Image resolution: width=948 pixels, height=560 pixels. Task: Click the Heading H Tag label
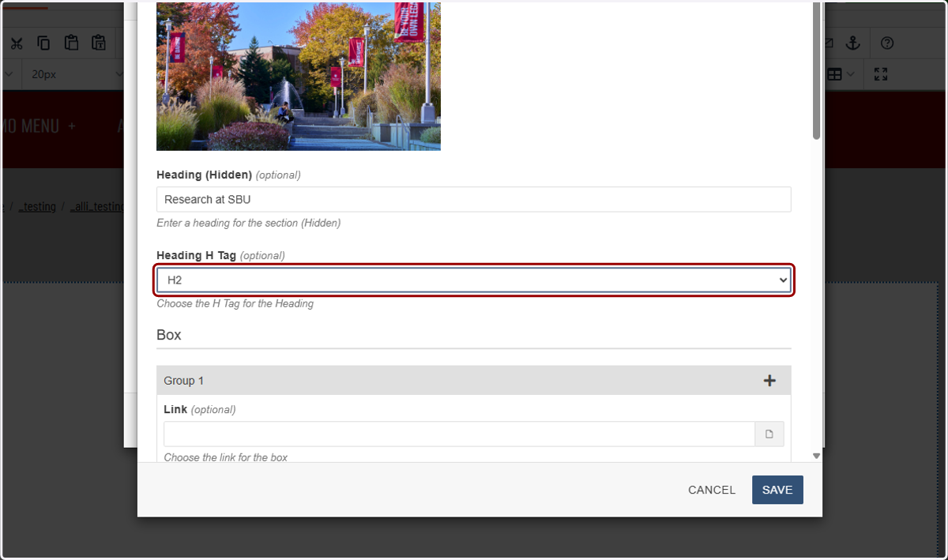pyautogui.click(x=196, y=255)
